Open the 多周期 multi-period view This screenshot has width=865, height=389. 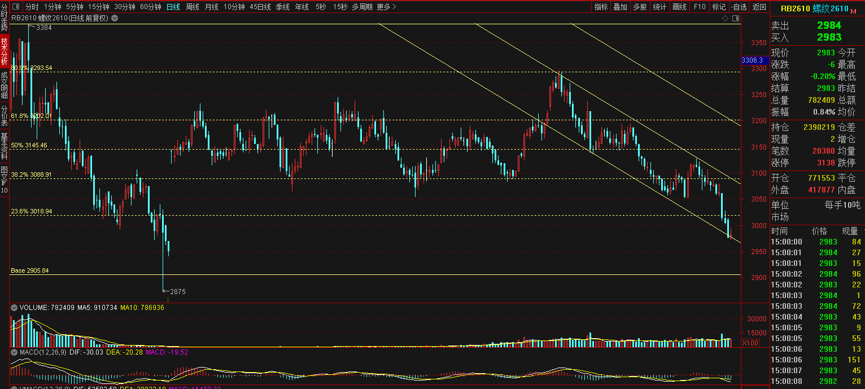362,7
